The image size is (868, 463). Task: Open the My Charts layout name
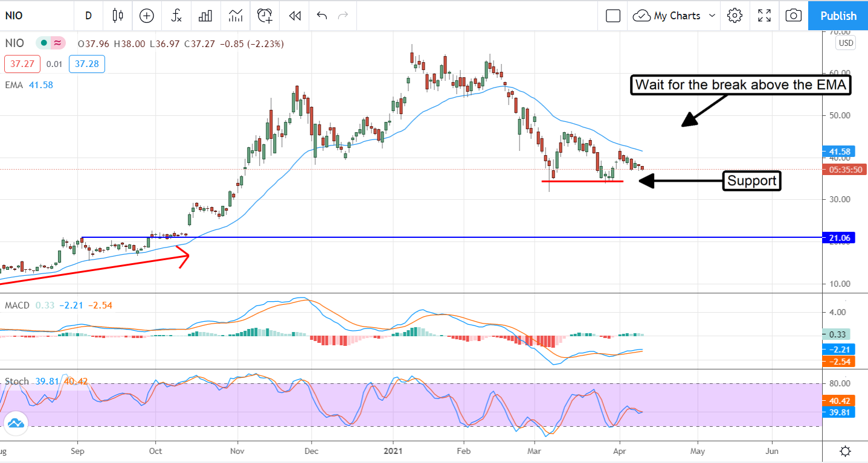pyautogui.click(x=677, y=16)
